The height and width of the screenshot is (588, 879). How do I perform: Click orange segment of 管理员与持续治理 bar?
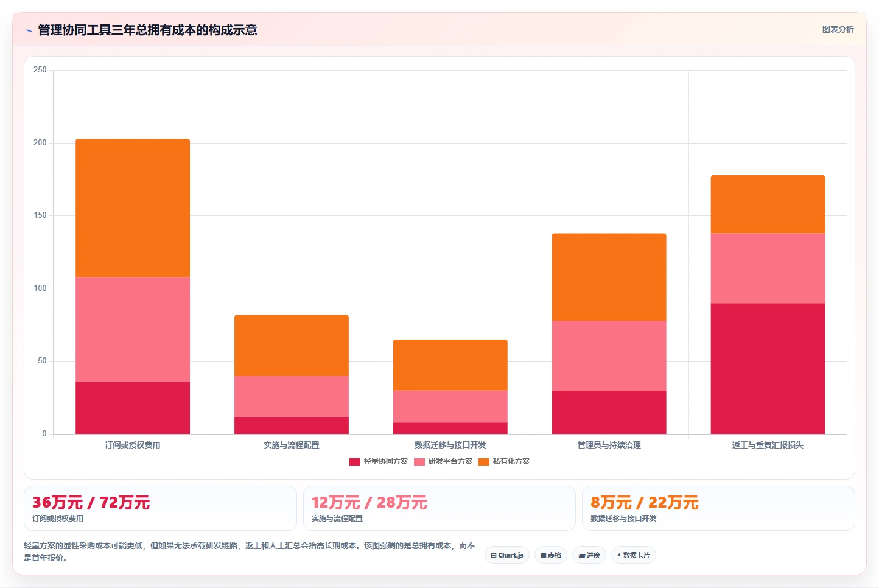click(609, 277)
